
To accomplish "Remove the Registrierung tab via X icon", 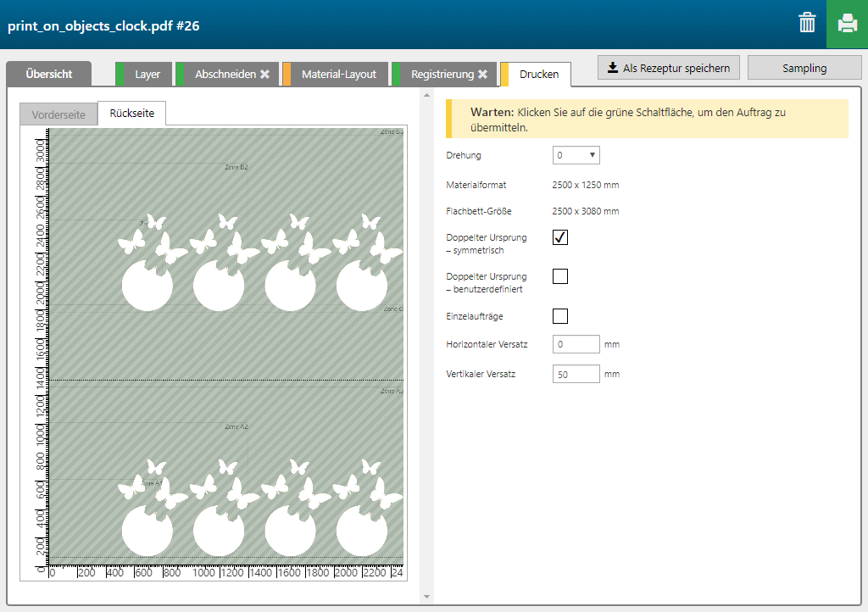I will [x=482, y=75].
